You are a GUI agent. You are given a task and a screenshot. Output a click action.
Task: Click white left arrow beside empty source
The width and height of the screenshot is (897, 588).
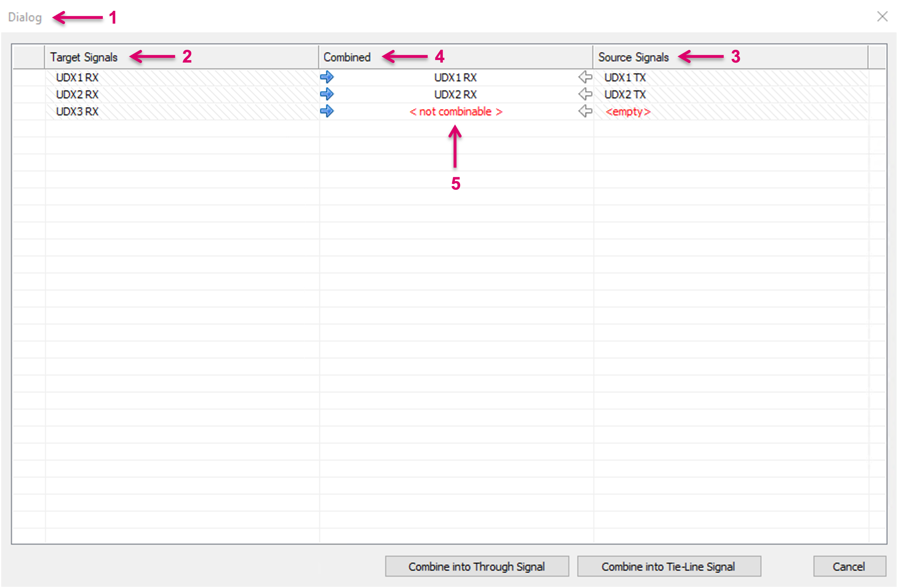(x=585, y=111)
